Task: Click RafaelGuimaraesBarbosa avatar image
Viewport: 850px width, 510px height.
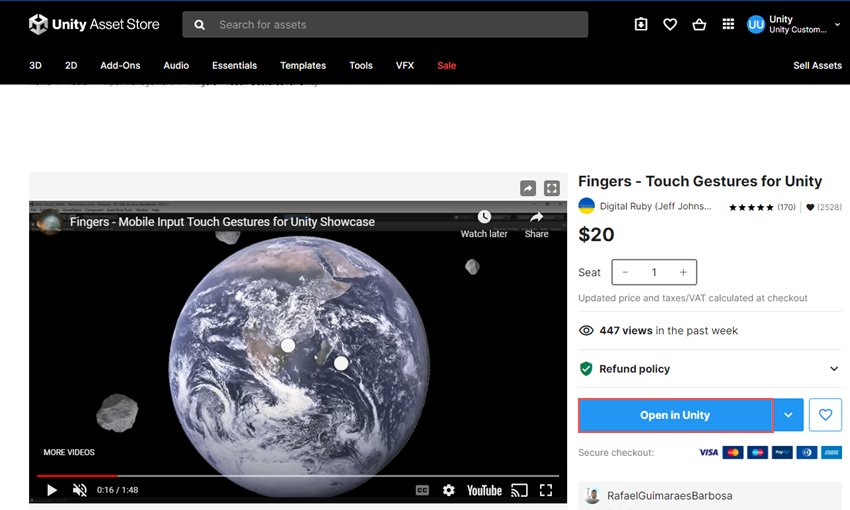Action: click(x=593, y=496)
